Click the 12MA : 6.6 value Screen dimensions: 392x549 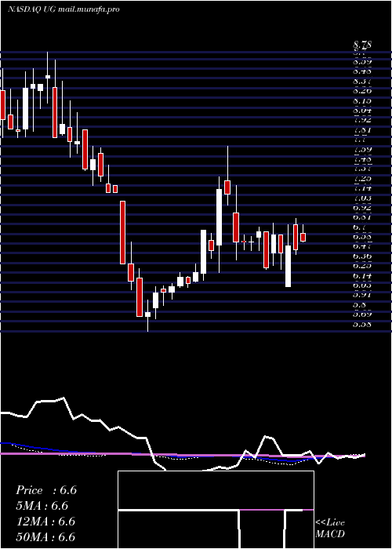45,522
